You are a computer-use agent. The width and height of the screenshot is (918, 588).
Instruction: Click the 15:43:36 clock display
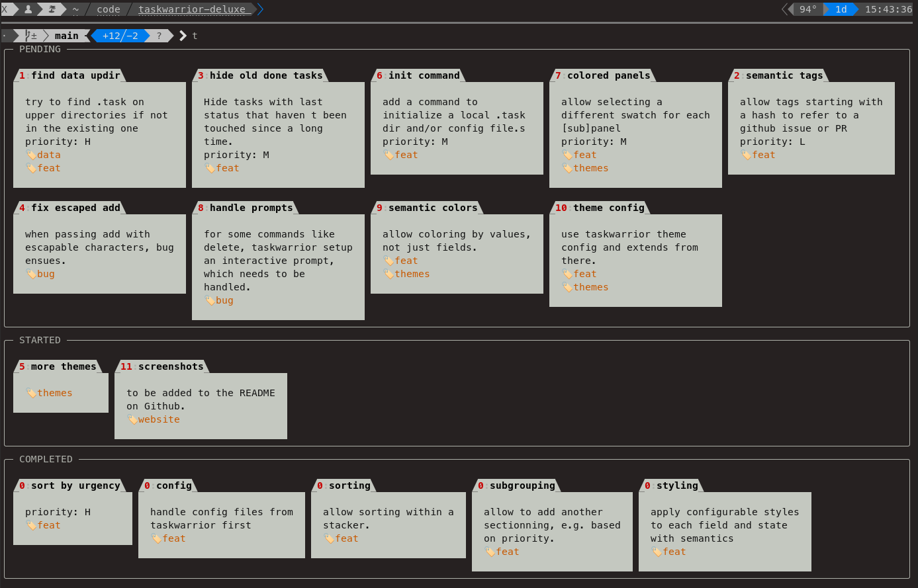point(888,9)
